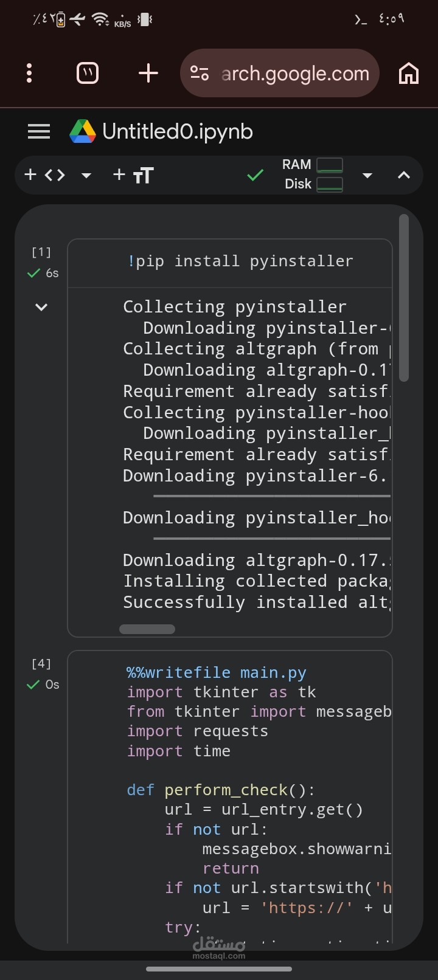
Task: Open the tab switcher showing 11 tabs
Action: 88,74
